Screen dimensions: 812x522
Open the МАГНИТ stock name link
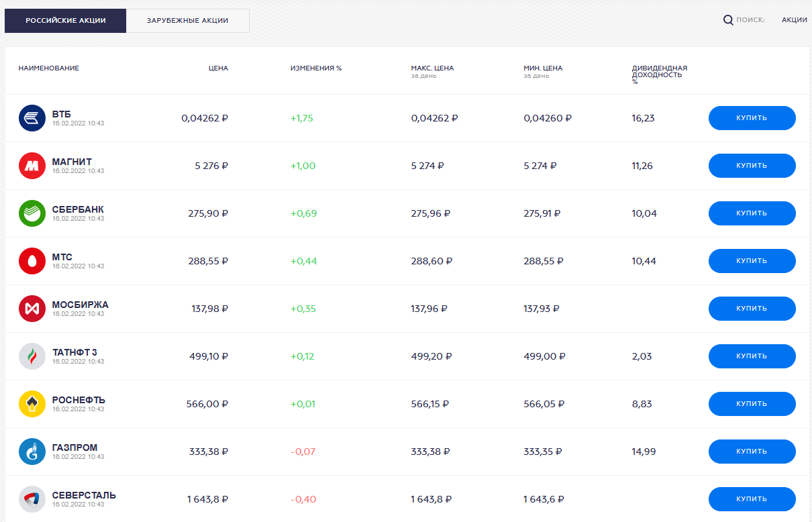coord(72,162)
